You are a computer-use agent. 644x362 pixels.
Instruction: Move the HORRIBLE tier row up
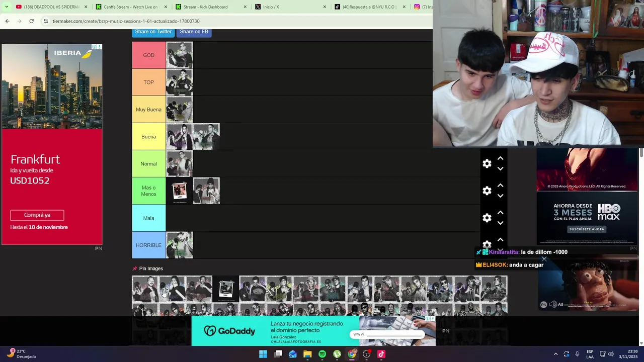[x=500, y=240]
